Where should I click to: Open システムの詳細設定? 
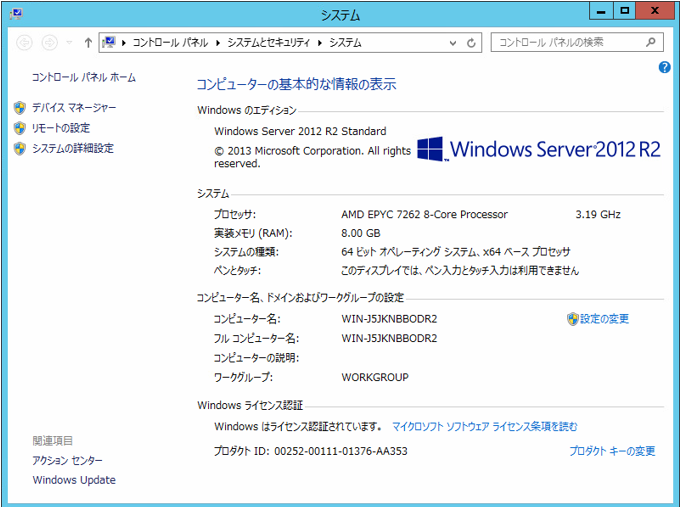point(73,148)
